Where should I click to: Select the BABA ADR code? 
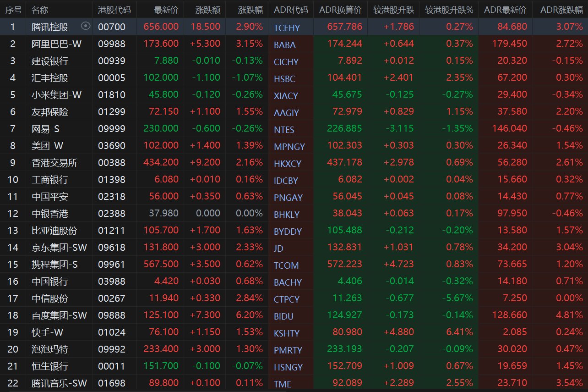click(x=285, y=45)
